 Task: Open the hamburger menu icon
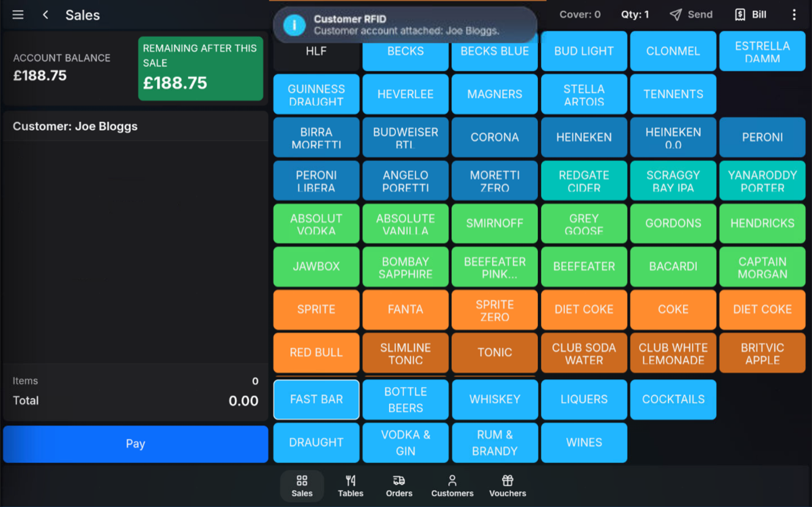(x=18, y=15)
